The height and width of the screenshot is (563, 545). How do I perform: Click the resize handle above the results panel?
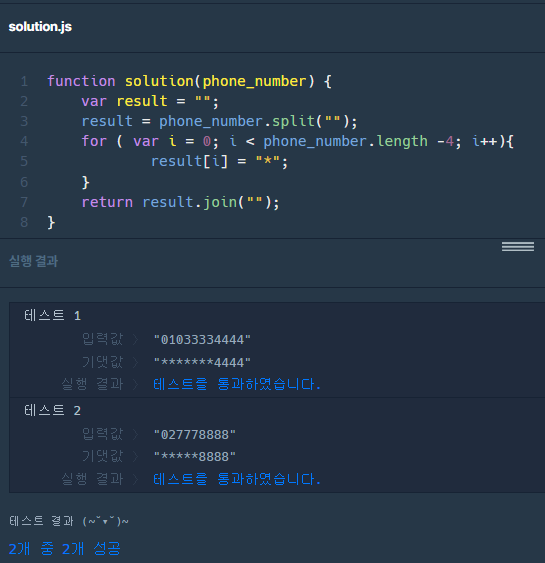click(518, 247)
